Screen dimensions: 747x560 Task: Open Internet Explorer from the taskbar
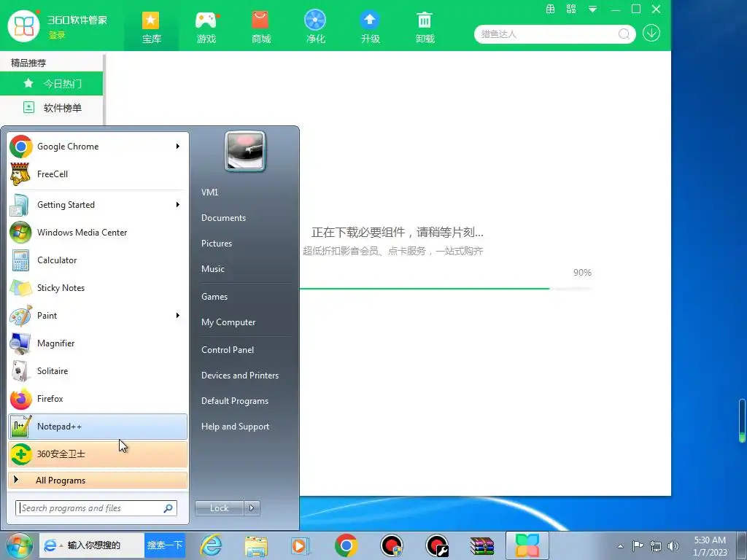click(211, 545)
